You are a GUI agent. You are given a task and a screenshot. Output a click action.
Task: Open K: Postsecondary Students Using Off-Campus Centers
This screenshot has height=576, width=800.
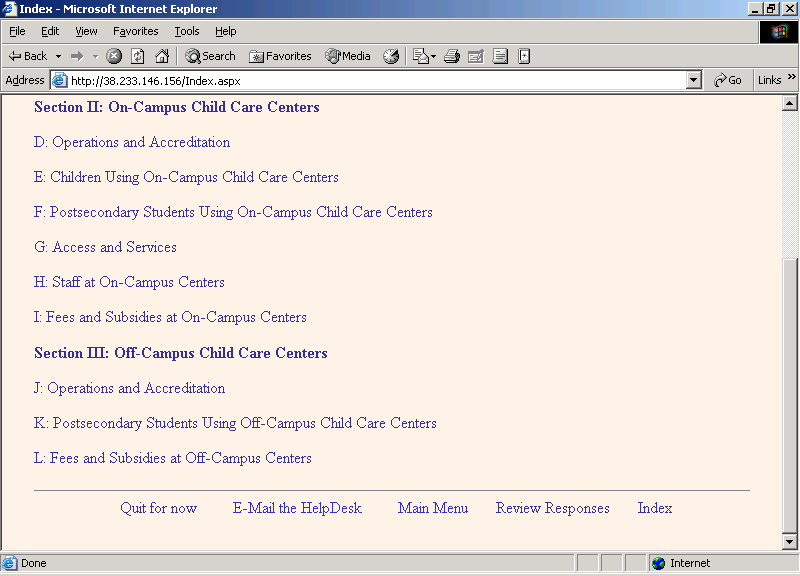(x=235, y=423)
